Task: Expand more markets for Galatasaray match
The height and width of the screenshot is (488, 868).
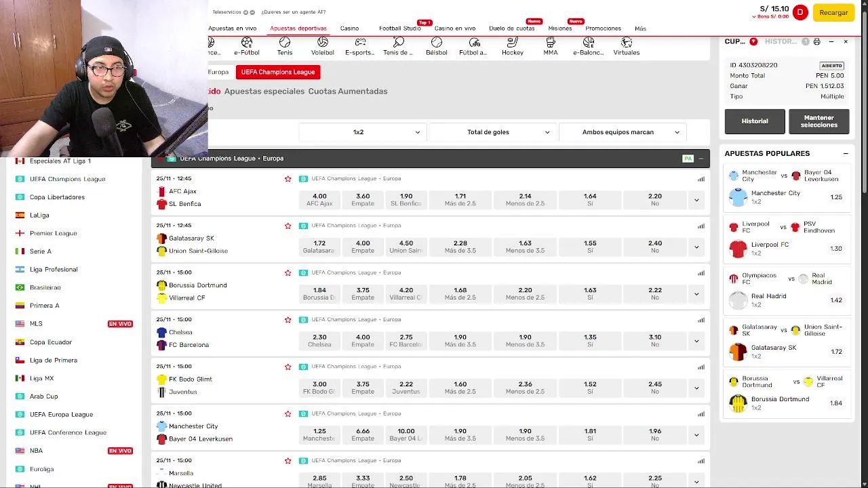Action: (x=696, y=247)
